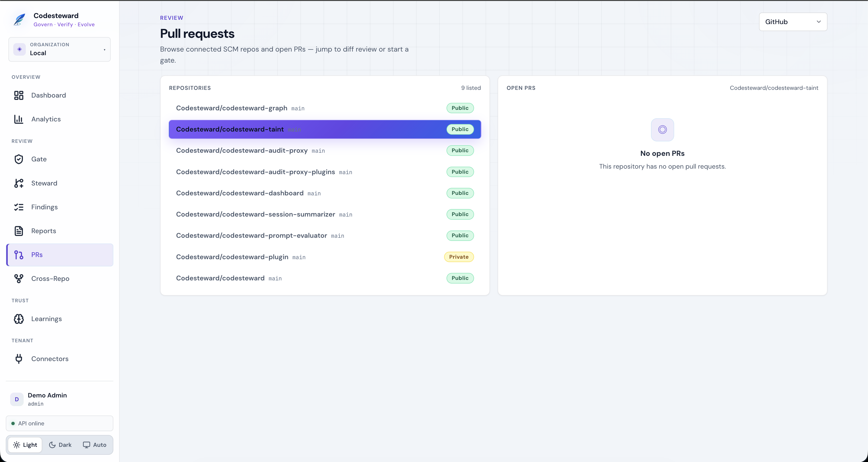Click the Private badge on codesteward-plugin
Viewport: 868px width, 462px height.
(x=459, y=257)
